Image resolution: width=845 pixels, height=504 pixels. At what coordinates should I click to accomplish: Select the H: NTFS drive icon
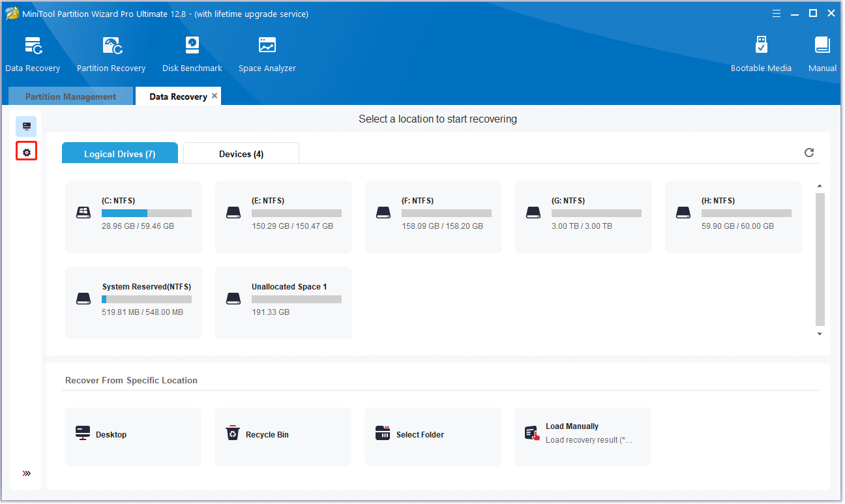683,213
